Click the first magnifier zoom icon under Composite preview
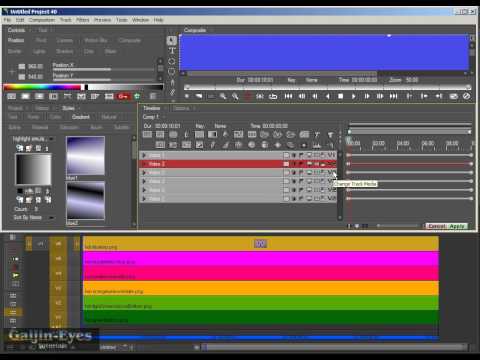480x360 pixels. point(223,96)
